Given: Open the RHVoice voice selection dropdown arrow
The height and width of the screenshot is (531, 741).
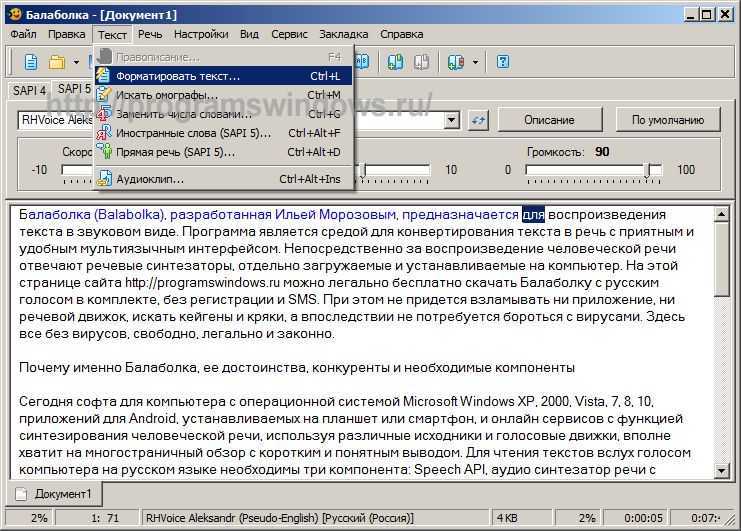Looking at the screenshot, I should click(451, 120).
